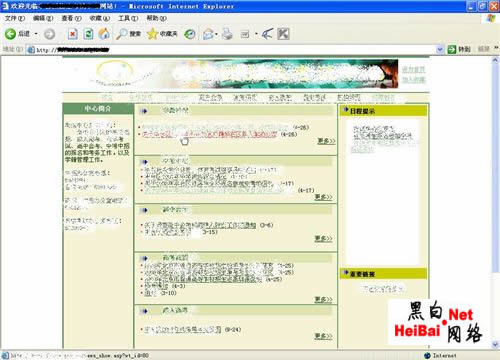This screenshot has width=500, height=360.
Task: Click the Mail envelope toolbar icon
Action: (x=208, y=34)
